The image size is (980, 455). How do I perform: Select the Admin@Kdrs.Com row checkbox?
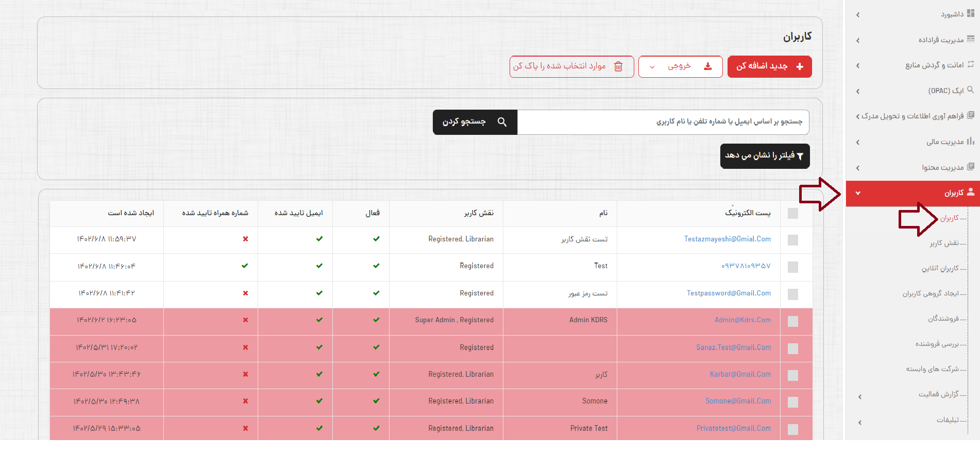pos(793,321)
